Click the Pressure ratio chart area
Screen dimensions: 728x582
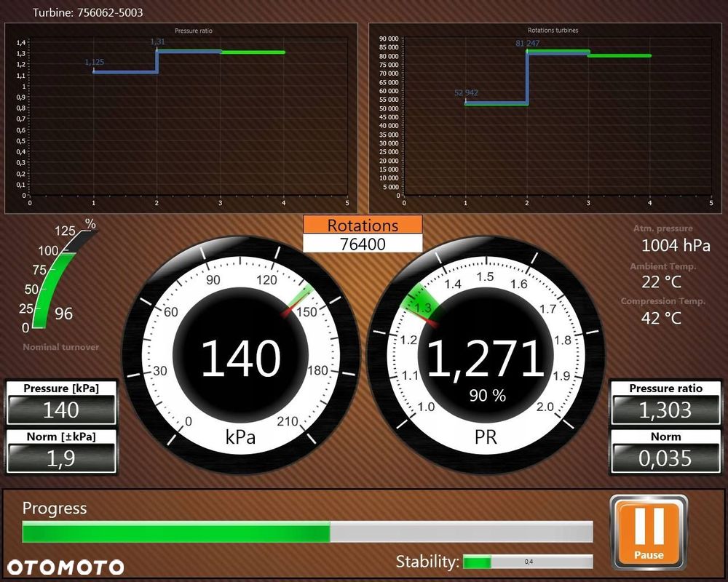tap(181, 119)
